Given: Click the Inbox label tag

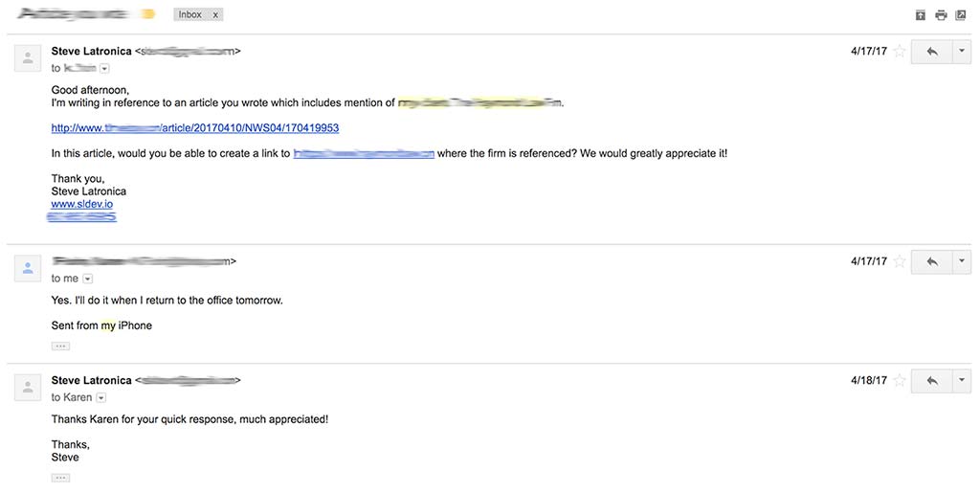Looking at the screenshot, I should [x=190, y=14].
